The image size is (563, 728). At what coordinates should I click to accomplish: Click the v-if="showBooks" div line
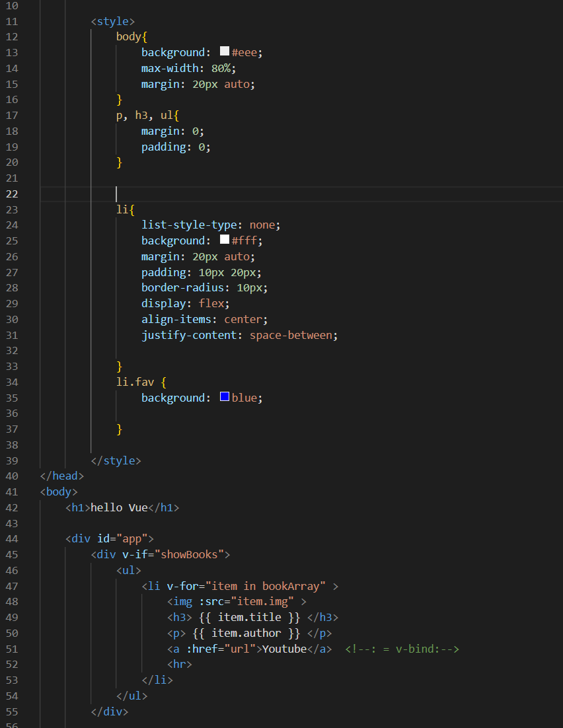(161, 555)
